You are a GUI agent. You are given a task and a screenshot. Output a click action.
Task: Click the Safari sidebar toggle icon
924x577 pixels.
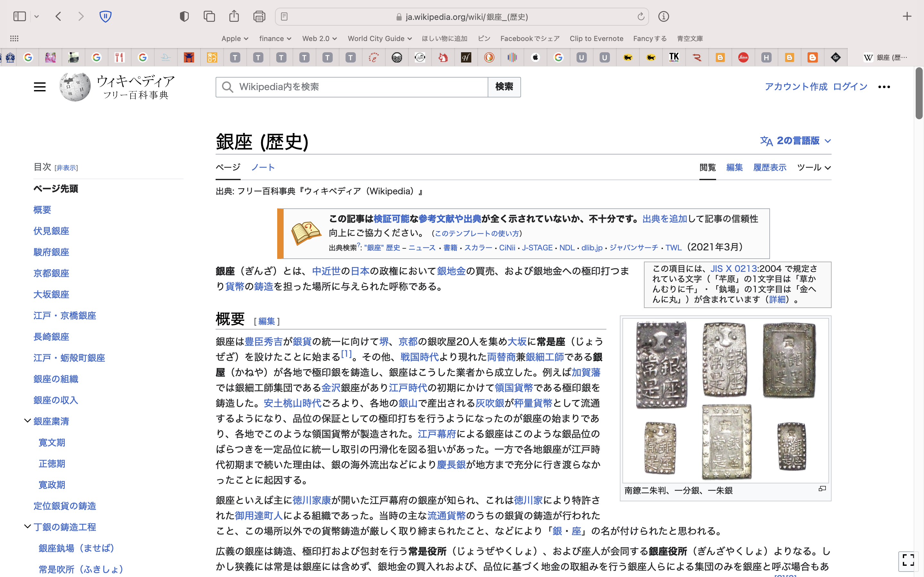20,16
